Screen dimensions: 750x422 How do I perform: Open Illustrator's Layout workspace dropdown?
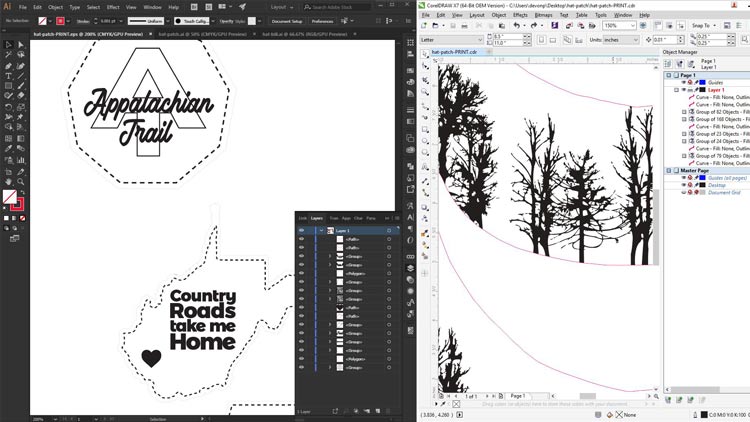pos(282,7)
